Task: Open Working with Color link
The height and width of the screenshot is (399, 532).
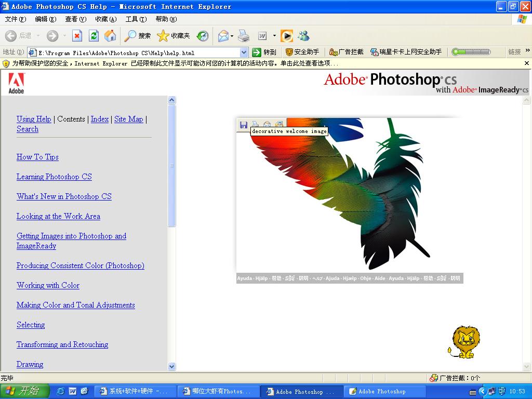Action: (48, 285)
